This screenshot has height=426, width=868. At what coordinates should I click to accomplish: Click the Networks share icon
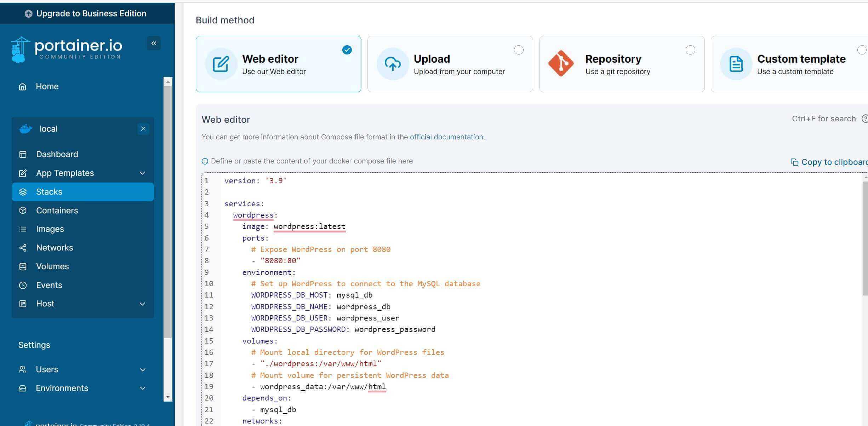tap(23, 248)
